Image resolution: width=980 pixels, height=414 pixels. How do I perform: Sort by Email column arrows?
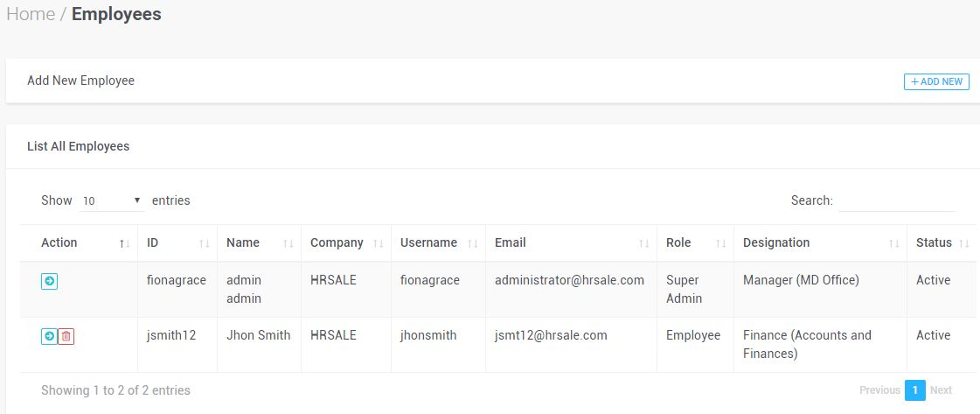point(643,243)
